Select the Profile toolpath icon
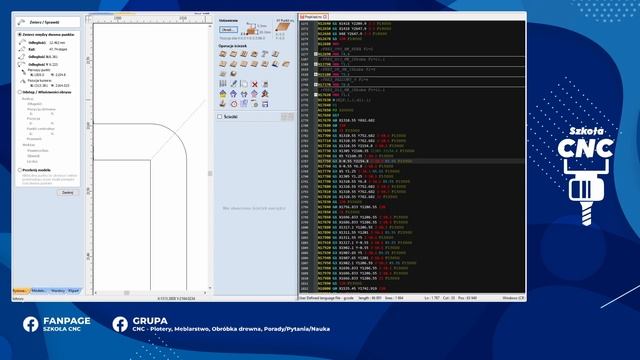The image size is (640, 360). 223,54
